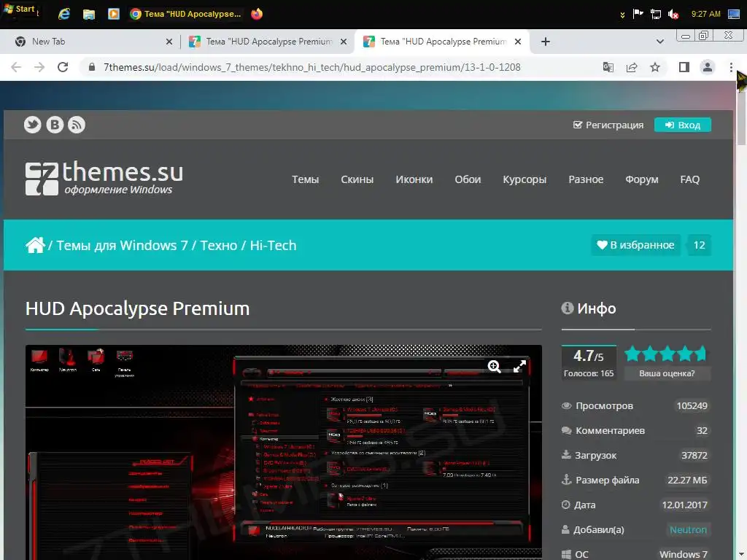Show hidden tray icons chevron
This screenshot has height=560, width=747.
(622, 15)
